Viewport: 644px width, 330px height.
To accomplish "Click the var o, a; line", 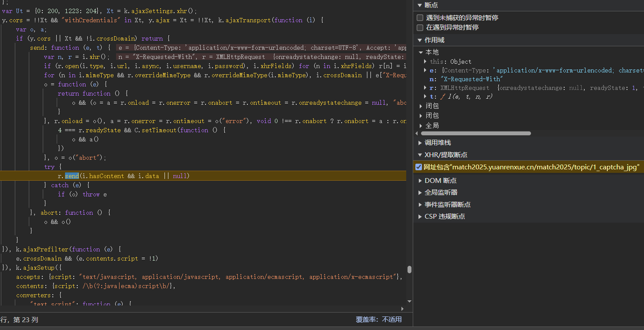I will 31,29.
